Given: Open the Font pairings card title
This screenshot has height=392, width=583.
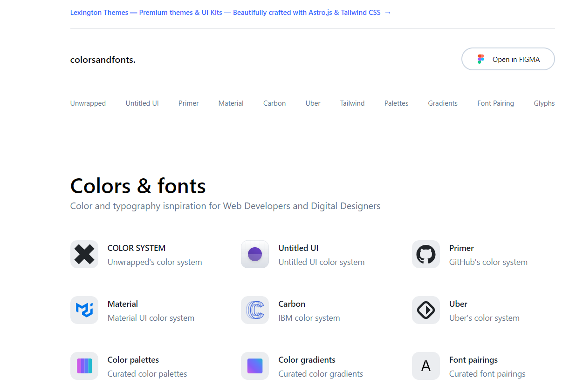Looking at the screenshot, I should click(x=473, y=360).
